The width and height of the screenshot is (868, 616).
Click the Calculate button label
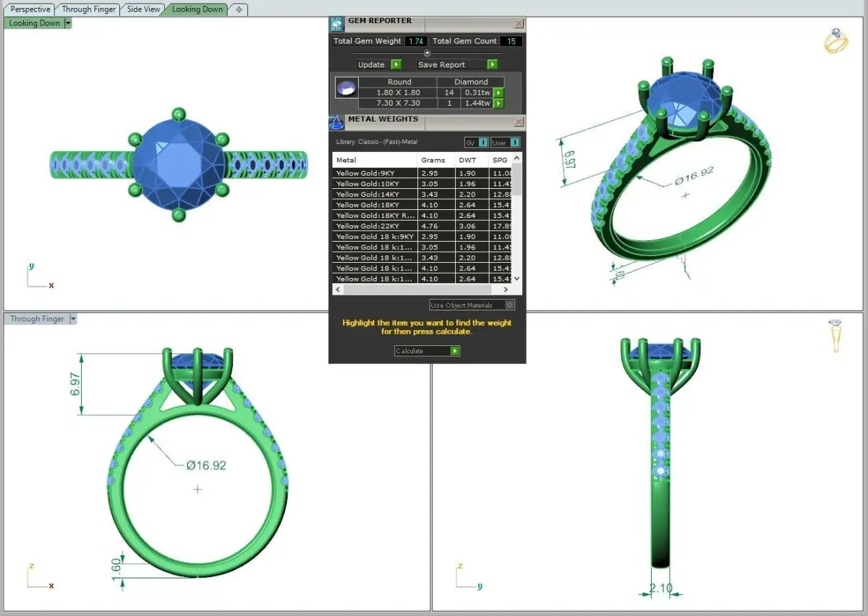click(410, 351)
